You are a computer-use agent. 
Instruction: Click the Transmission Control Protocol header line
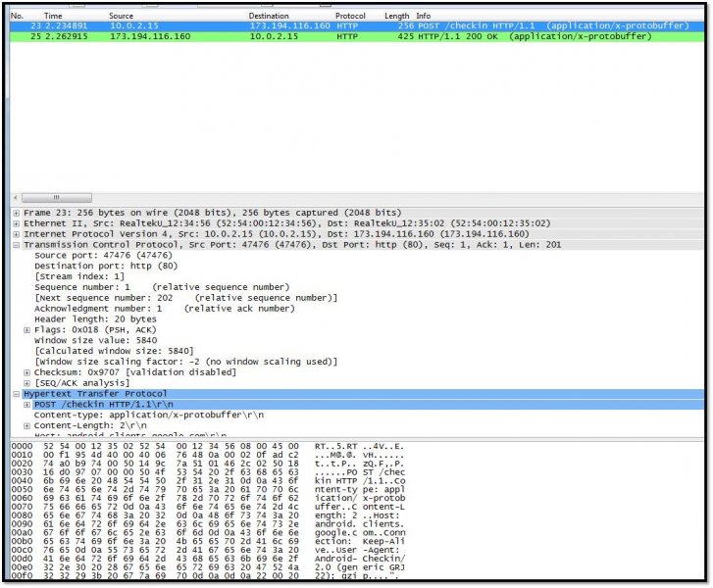pyautogui.click(x=292, y=245)
